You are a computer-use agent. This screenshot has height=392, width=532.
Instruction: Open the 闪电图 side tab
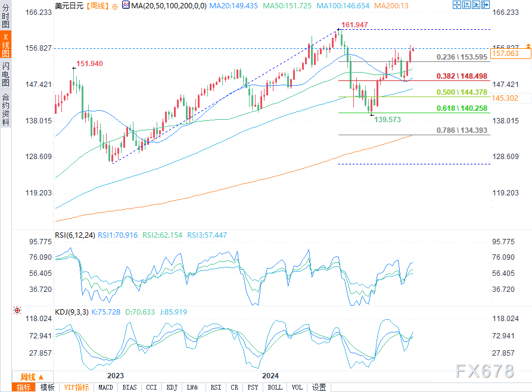[6, 74]
